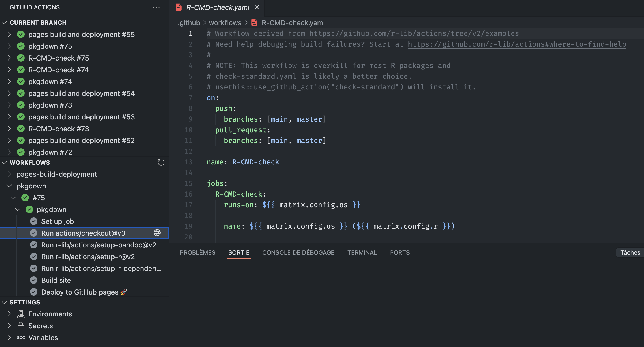Click YAML file icon in editor tab
644x347 pixels.
[x=179, y=7]
